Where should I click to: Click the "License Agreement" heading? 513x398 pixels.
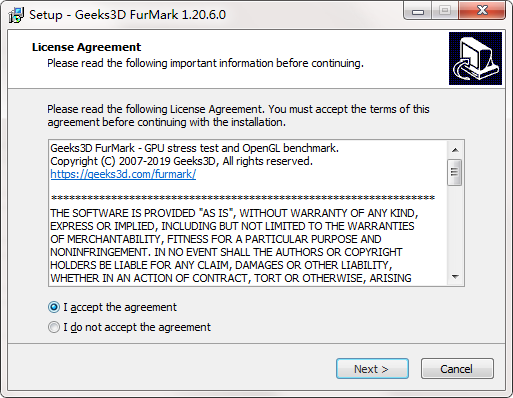pos(86,47)
